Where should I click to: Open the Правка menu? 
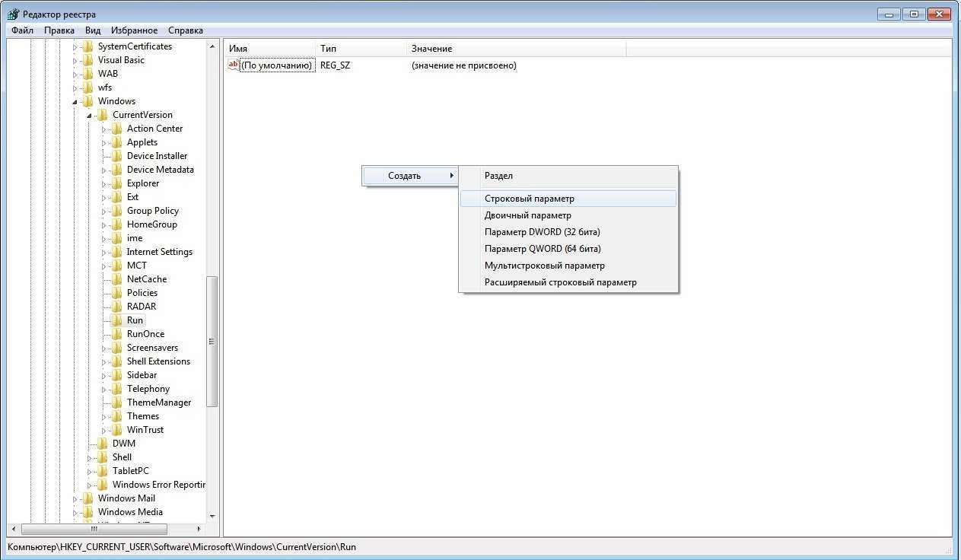59,30
